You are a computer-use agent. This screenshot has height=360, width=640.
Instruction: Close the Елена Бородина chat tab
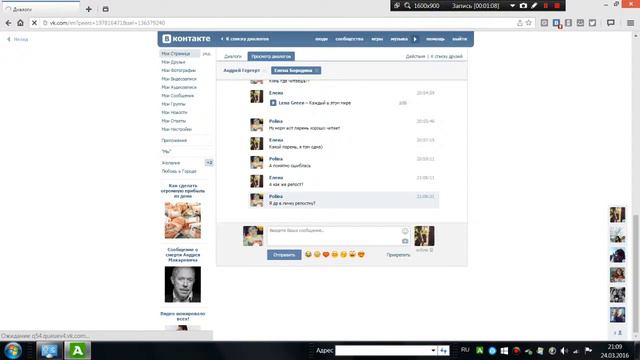[x=317, y=71]
